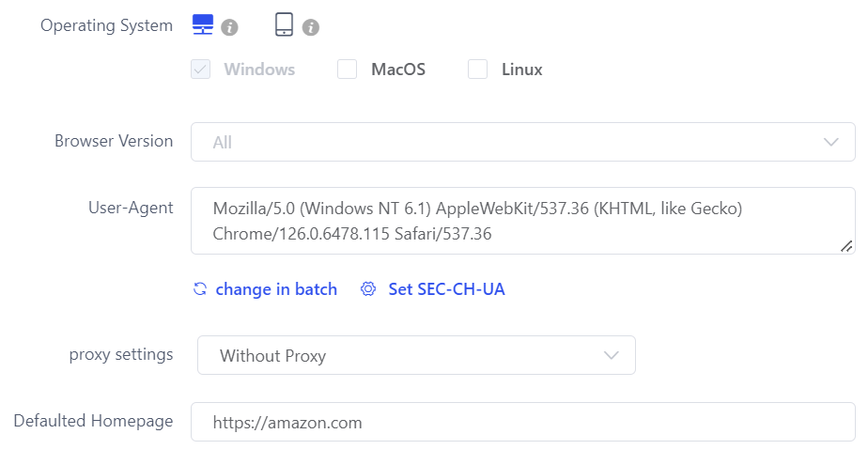This screenshot has height=465, width=868.
Task: Open info tooltip next to mobile icon
Action: click(311, 27)
